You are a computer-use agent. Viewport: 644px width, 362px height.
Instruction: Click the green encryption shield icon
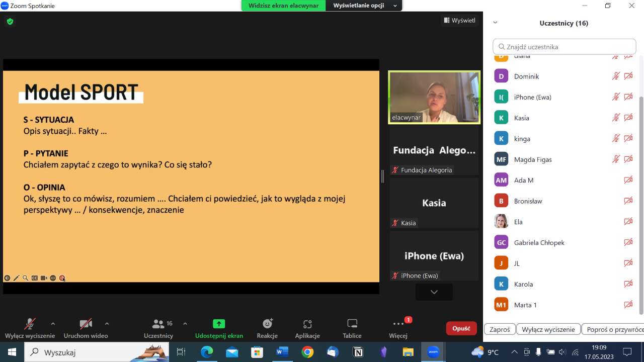(10, 22)
